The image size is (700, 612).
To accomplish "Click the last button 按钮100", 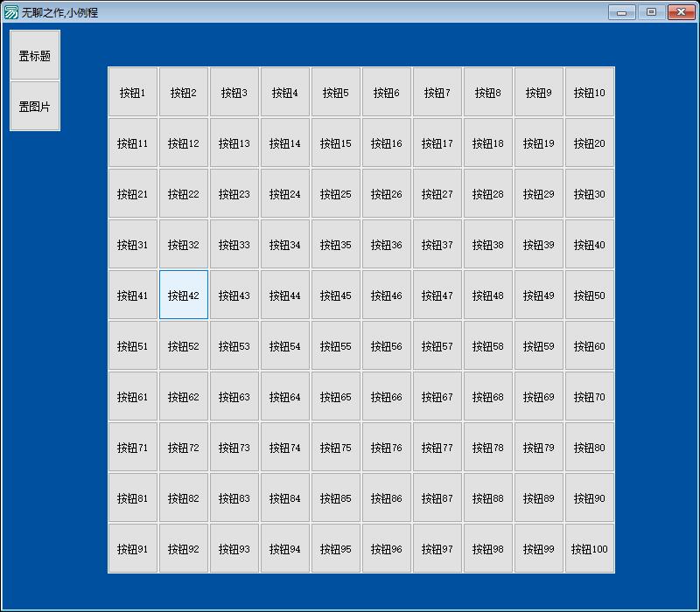I will 589,548.
